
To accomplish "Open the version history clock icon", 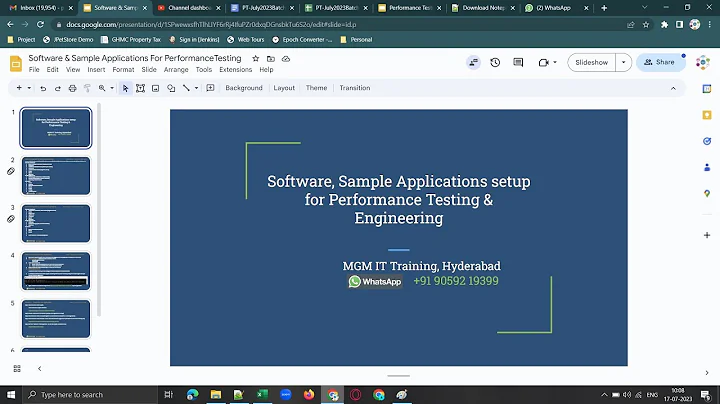I will tap(495, 62).
